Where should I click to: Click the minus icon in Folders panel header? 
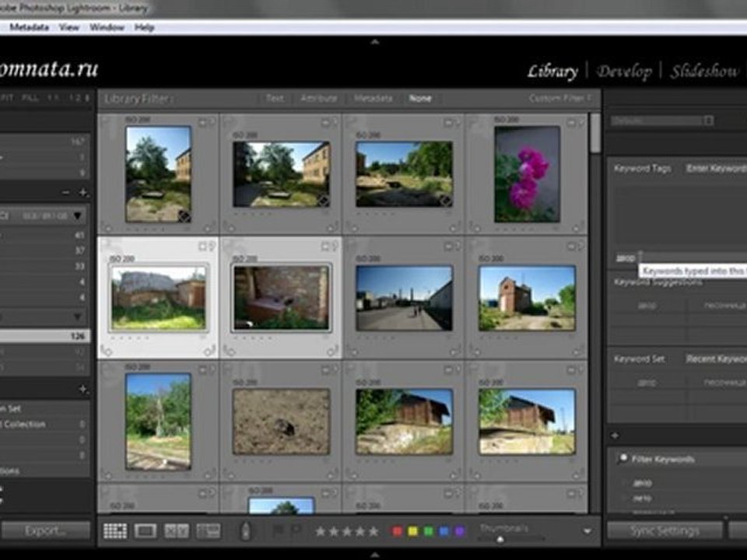coord(66,192)
